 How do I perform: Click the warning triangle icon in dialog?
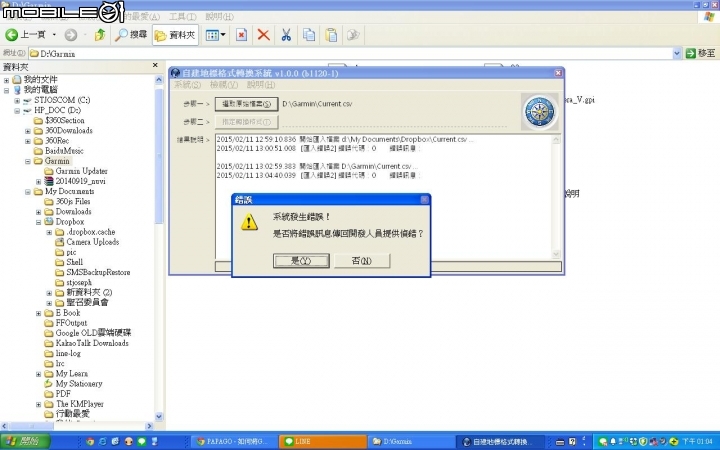click(249, 222)
